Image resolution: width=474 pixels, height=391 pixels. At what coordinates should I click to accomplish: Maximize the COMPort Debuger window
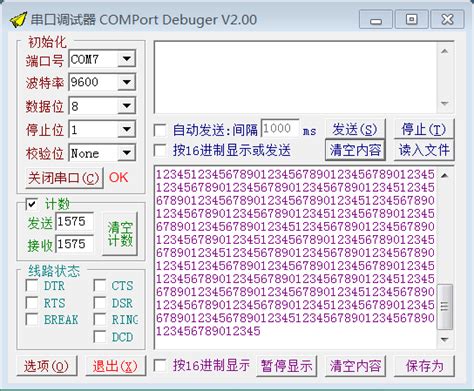point(411,20)
